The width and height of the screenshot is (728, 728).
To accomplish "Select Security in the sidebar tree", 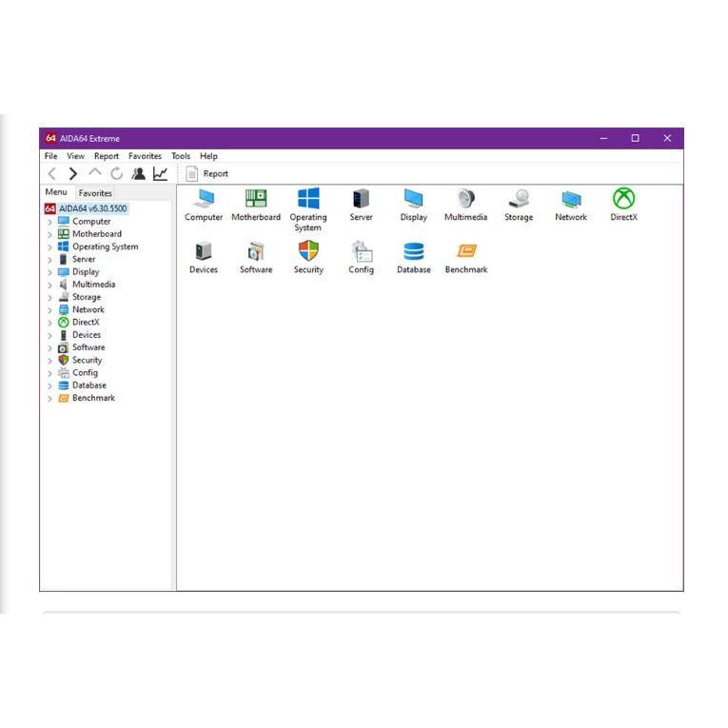I will coord(87,360).
